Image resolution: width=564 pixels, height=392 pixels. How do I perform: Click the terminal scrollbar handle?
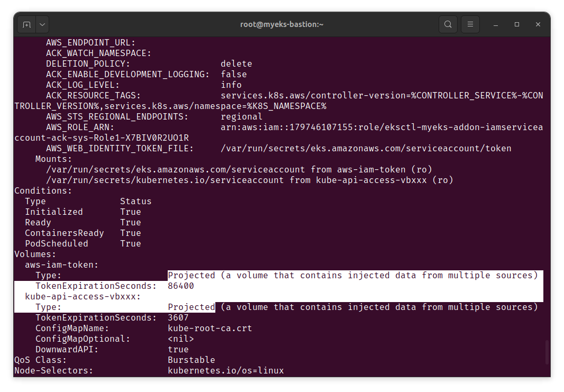(547, 352)
